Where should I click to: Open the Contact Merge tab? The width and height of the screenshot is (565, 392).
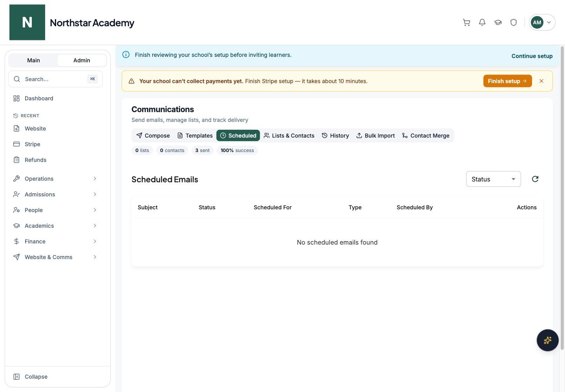[426, 136]
